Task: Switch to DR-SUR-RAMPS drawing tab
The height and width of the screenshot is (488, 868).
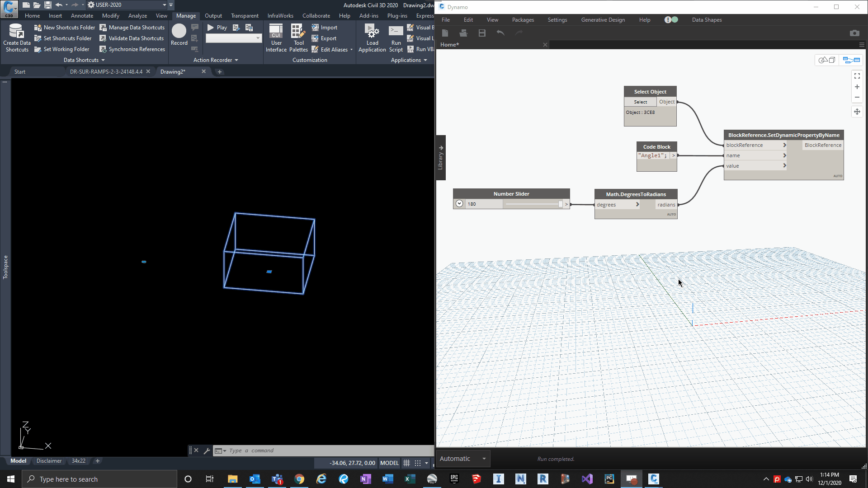Action: point(106,72)
